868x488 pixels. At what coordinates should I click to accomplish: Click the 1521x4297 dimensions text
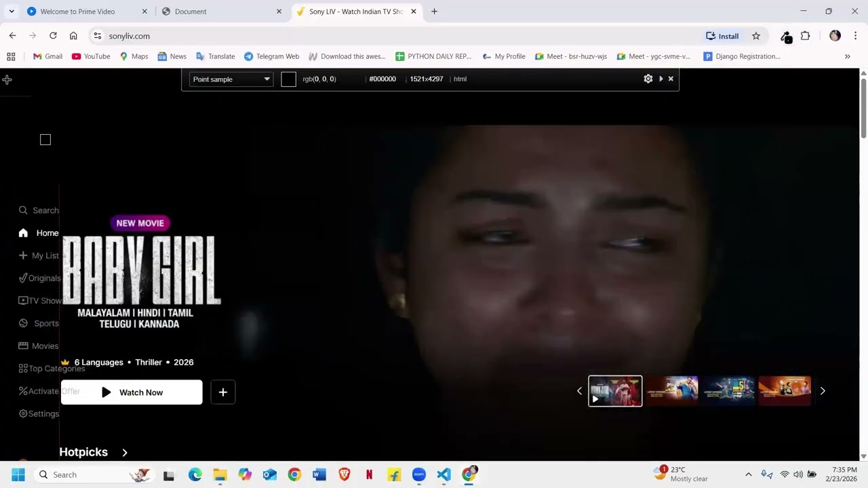pyautogui.click(x=427, y=79)
